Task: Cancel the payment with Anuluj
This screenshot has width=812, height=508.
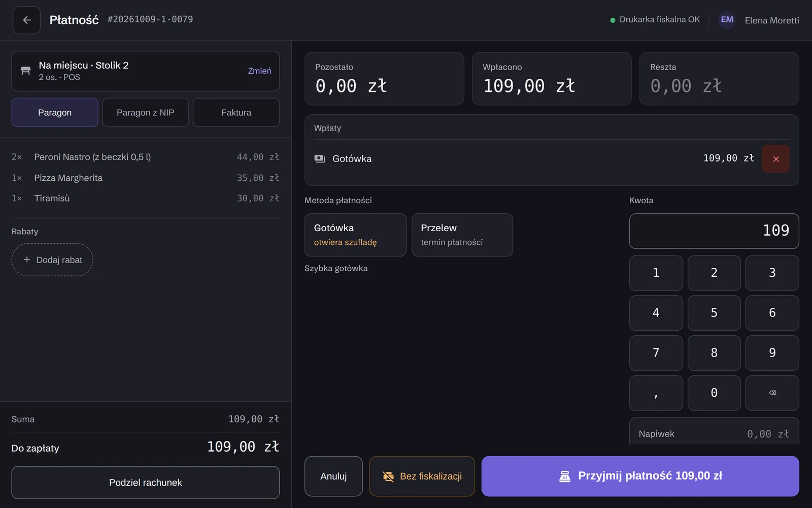Action: coord(333,476)
